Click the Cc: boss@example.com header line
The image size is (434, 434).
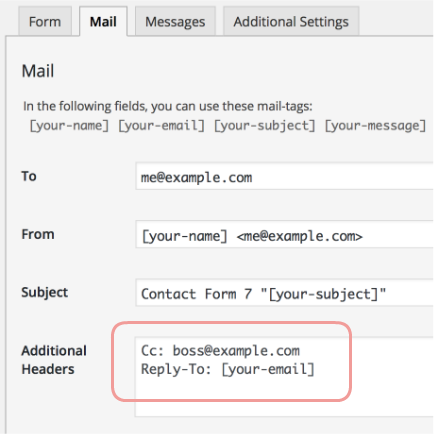coord(220,351)
